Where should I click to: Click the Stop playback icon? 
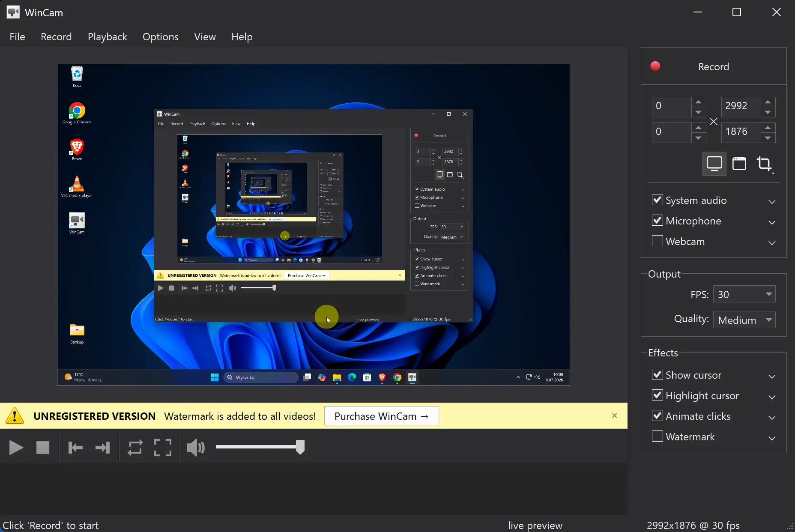[x=43, y=448]
